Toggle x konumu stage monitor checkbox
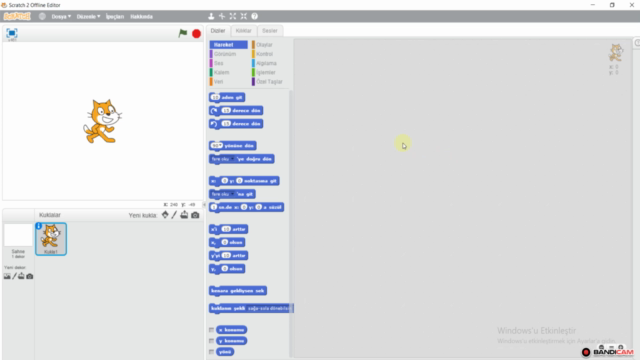640x360 pixels. point(211,330)
